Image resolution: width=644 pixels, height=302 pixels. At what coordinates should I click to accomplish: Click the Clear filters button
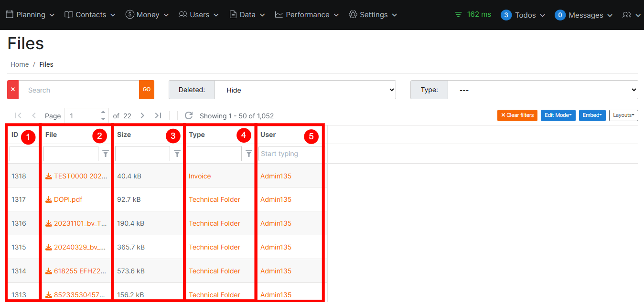[517, 115]
